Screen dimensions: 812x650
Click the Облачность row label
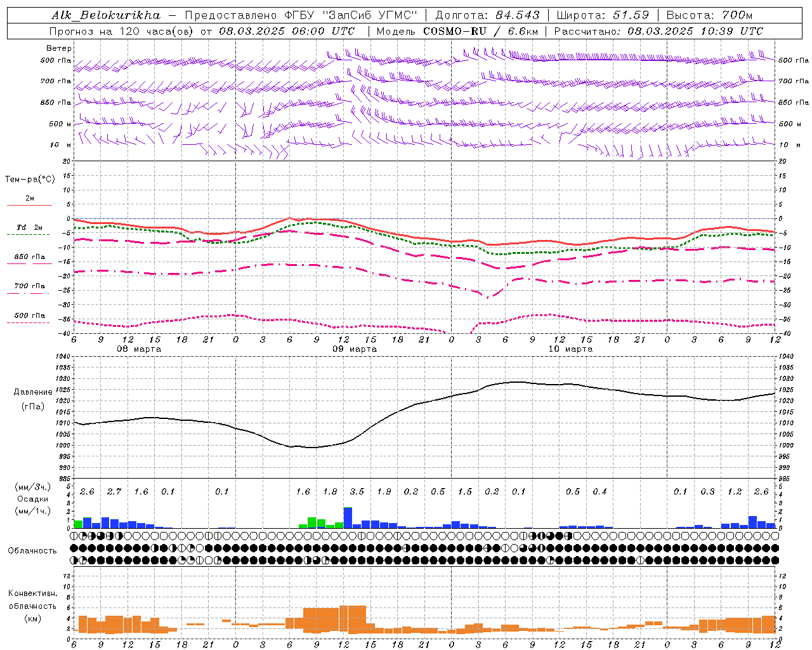click(x=32, y=551)
